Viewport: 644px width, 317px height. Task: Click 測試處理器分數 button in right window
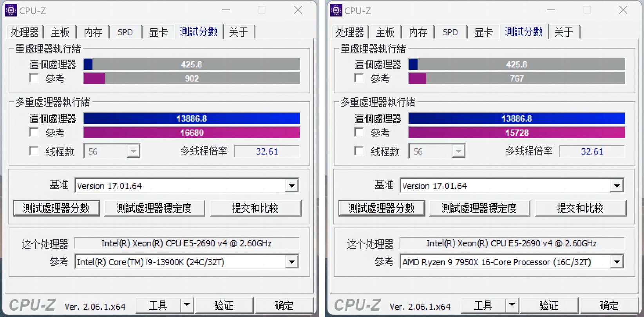(382, 208)
